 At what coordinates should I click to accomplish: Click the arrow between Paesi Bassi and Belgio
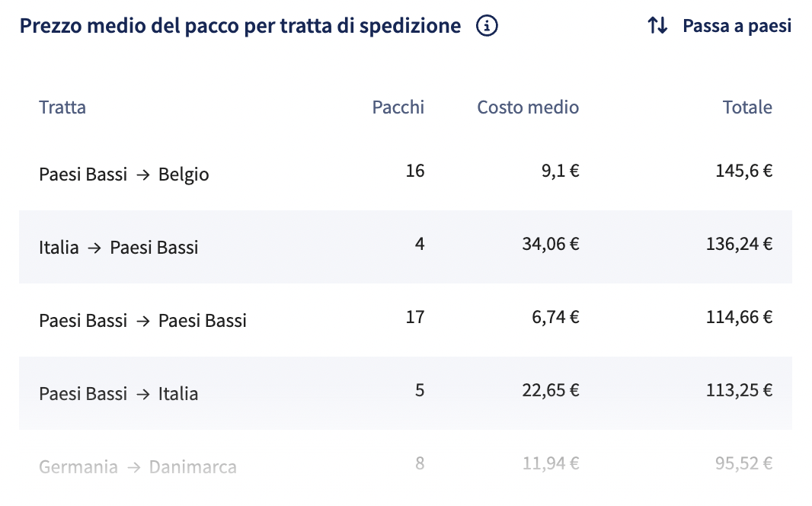[x=143, y=175]
